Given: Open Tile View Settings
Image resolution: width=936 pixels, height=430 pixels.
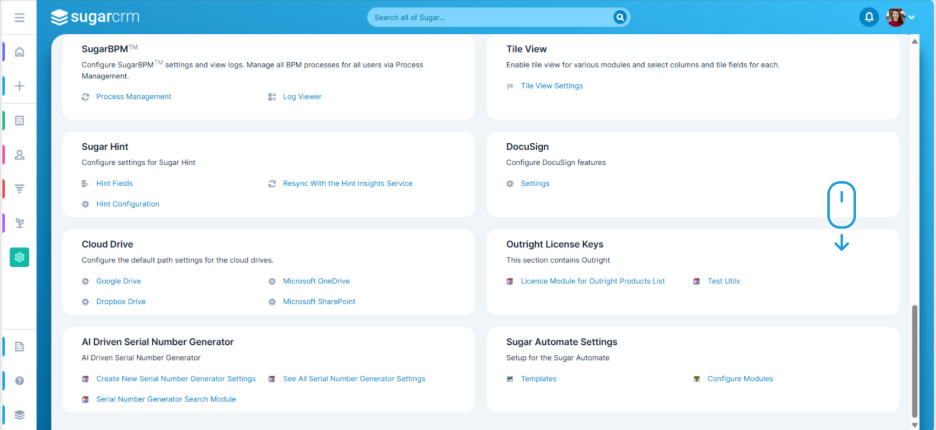Looking at the screenshot, I should pos(551,86).
